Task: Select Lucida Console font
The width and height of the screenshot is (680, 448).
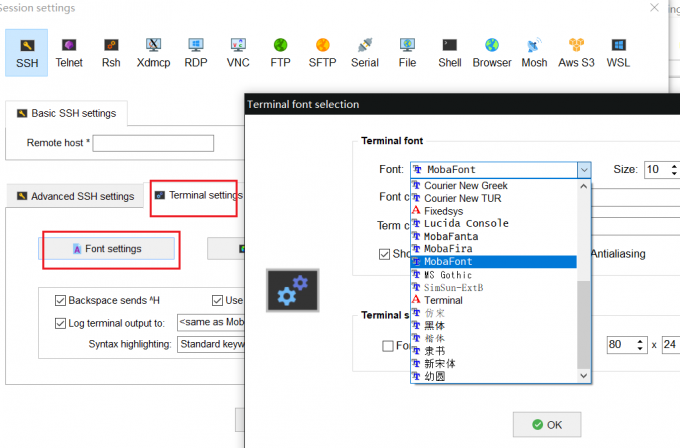Action: click(x=494, y=223)
